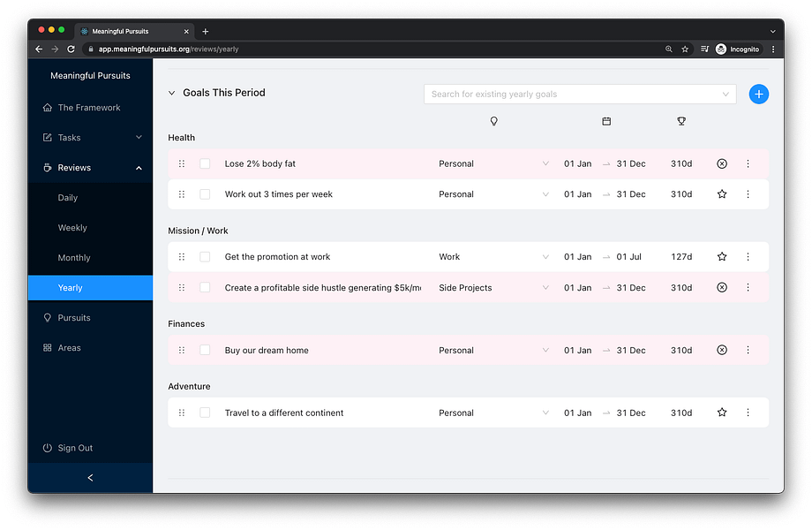Close the Meaningful Pursuits browser tab
The height and width of the screenshot is (530, 812).
pyautogui.click(x=186, y=32)
